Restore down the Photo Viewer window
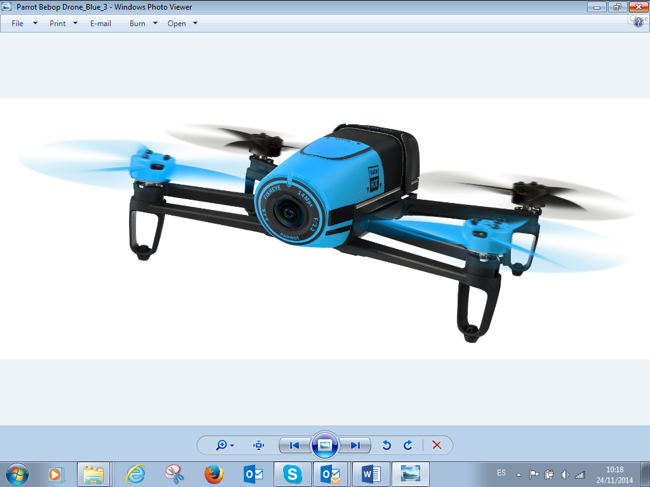The height and width of the screenshot is (487, 650). click(x=617, y=7)
